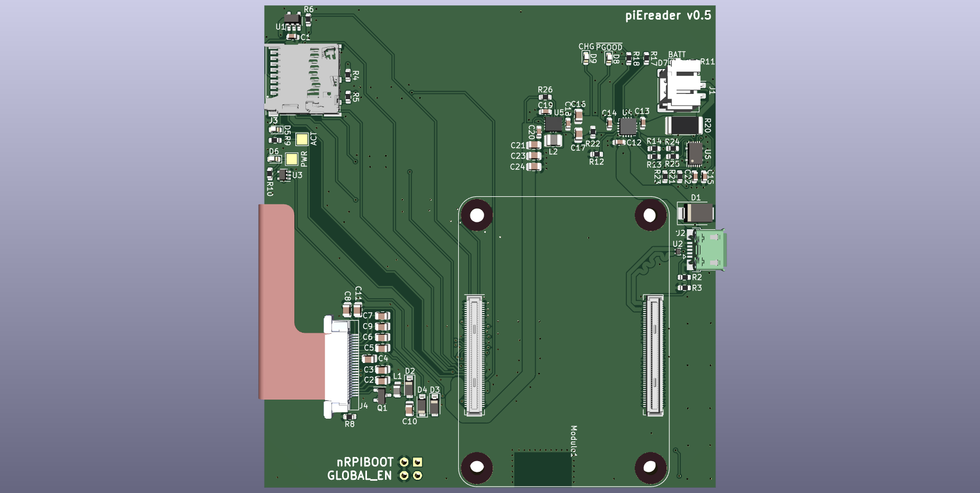Select the D1 diode above the USB port
The image size is (980, 493).
pyautogui.click(x=696, y=213)
